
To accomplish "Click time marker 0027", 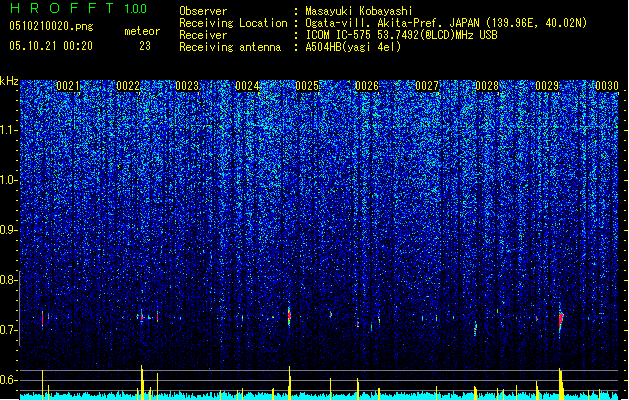I will pos(427,86).
